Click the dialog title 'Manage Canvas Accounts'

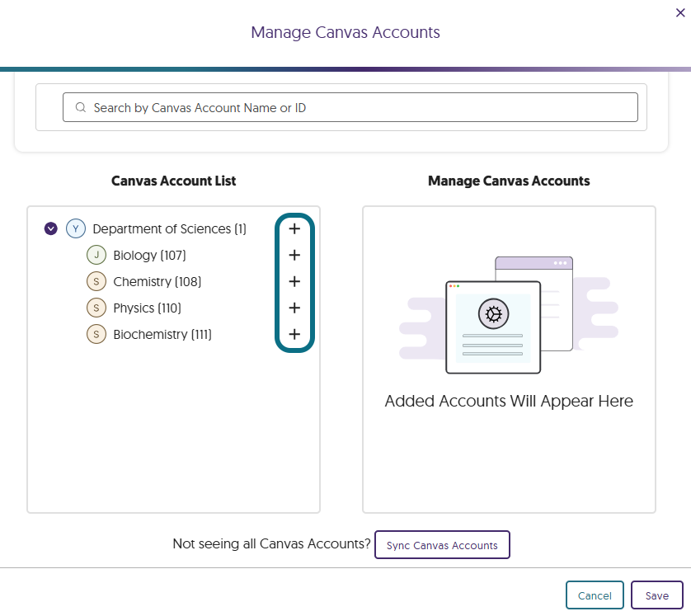[345, 32]
